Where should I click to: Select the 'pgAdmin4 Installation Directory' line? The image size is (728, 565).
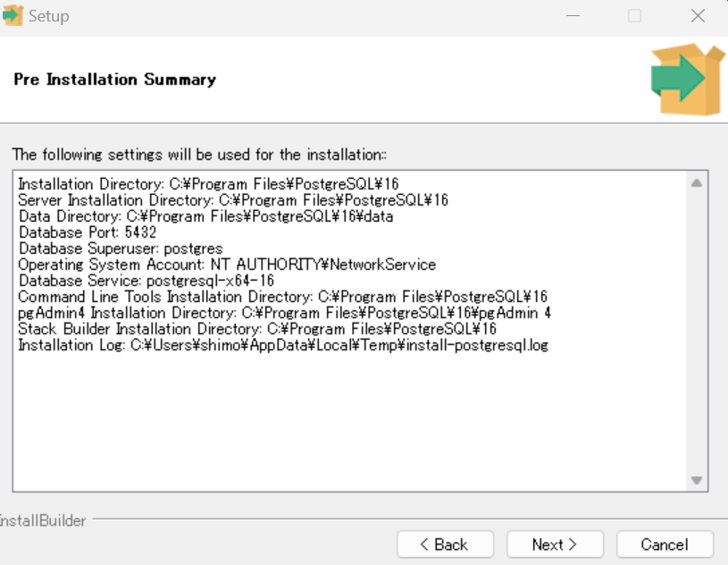[x=285, y=313]
